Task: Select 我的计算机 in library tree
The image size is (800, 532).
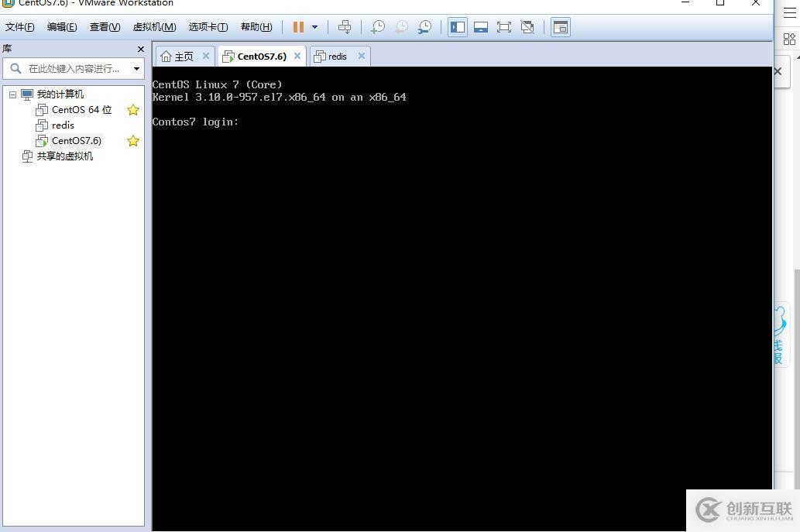Action: pos(60,94)
